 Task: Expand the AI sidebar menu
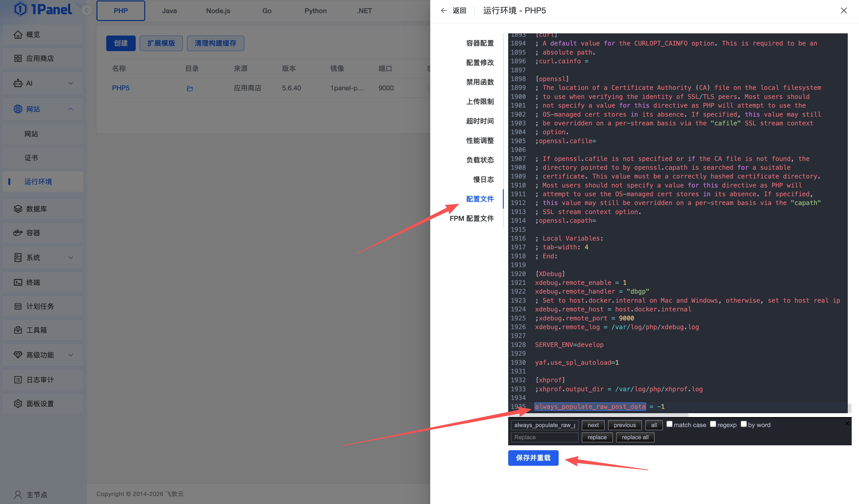[x=71, y=84]
